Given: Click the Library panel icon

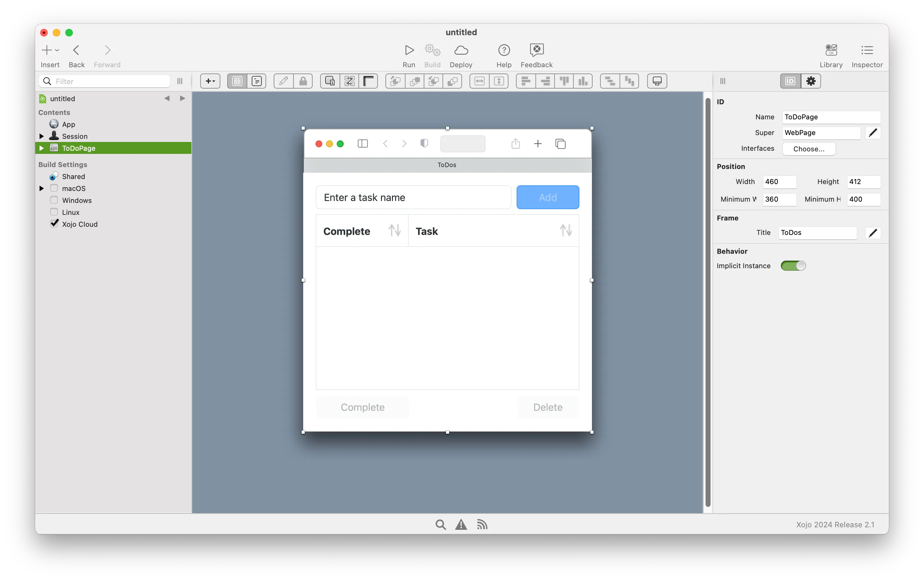Looking at the screenshot, I should pos(831,50).
